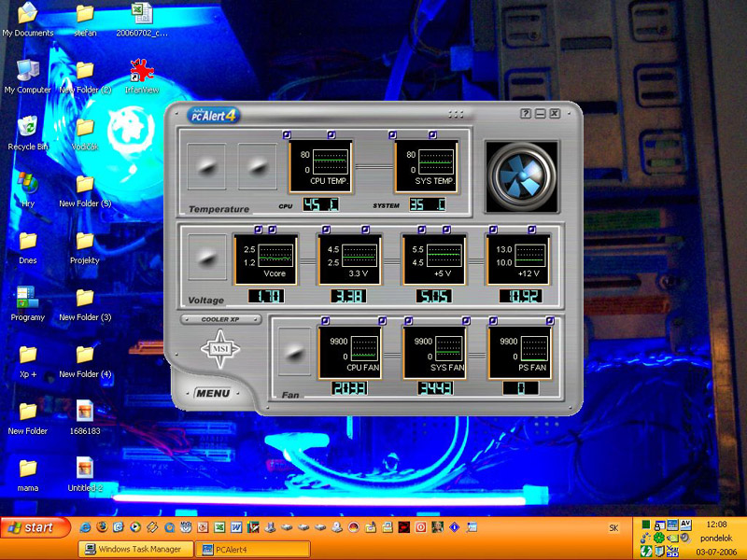Click the right small icon above SYS FAN gauge

466,320
